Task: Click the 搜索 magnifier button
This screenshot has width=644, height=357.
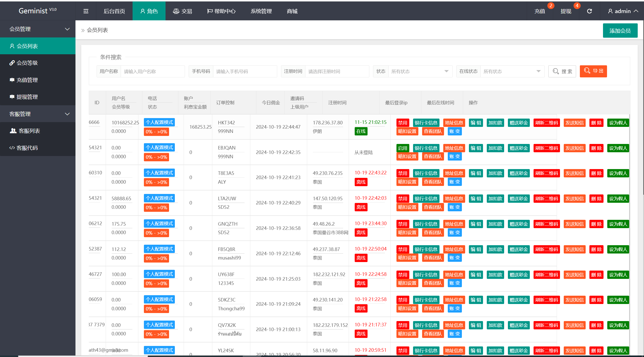Action: pos(562,71)
